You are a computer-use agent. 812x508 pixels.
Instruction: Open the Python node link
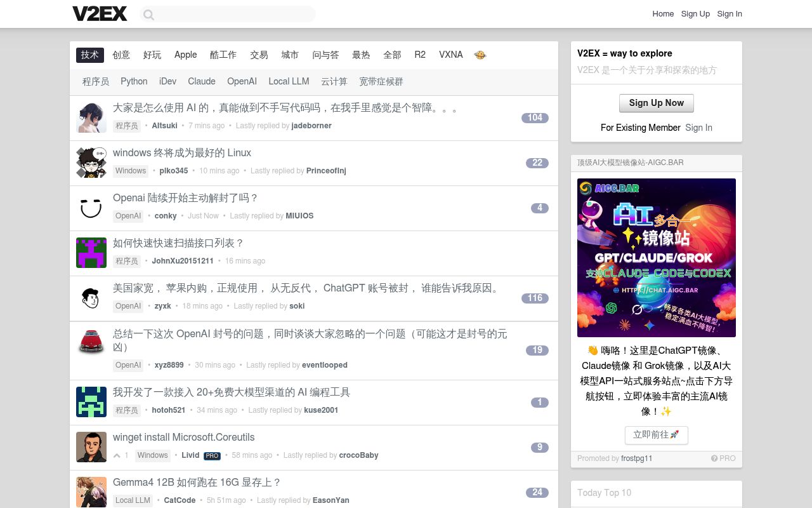coord(134,81)
